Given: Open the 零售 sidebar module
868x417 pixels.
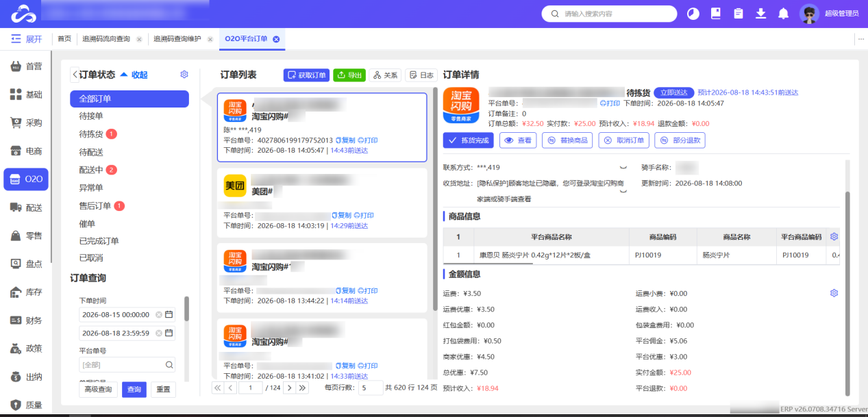Looking at the screenshot, I should click(26, 236).
